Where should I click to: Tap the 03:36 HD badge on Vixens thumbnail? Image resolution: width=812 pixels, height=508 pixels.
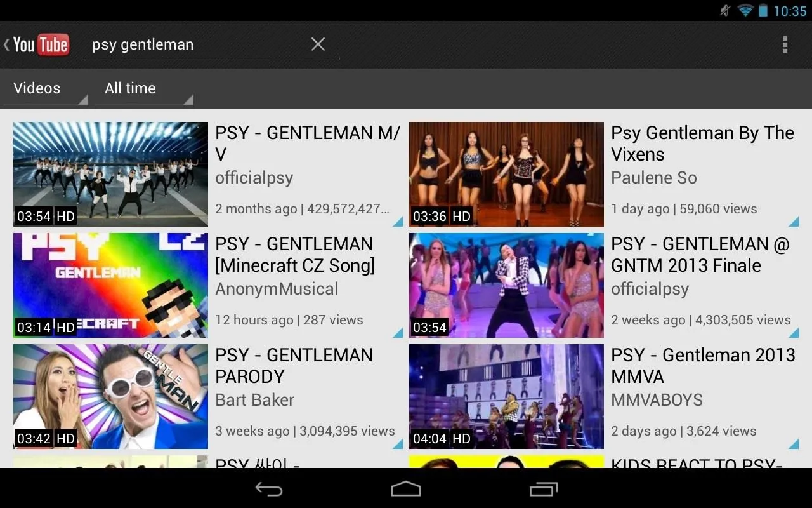442,217
